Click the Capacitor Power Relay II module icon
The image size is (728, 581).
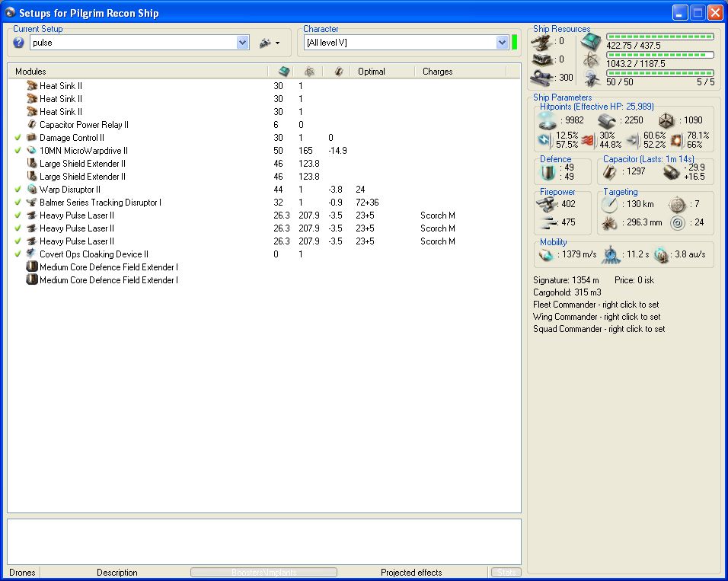(x=31, y=124)
